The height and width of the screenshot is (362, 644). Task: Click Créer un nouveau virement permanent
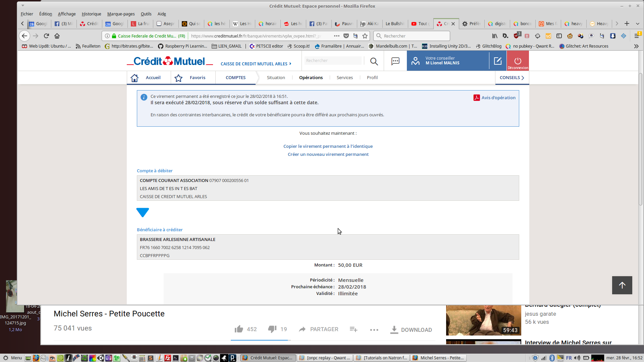click(328, 154)
